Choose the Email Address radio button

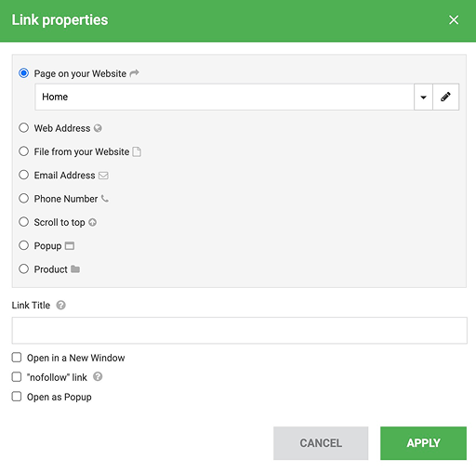click(24, 175)
